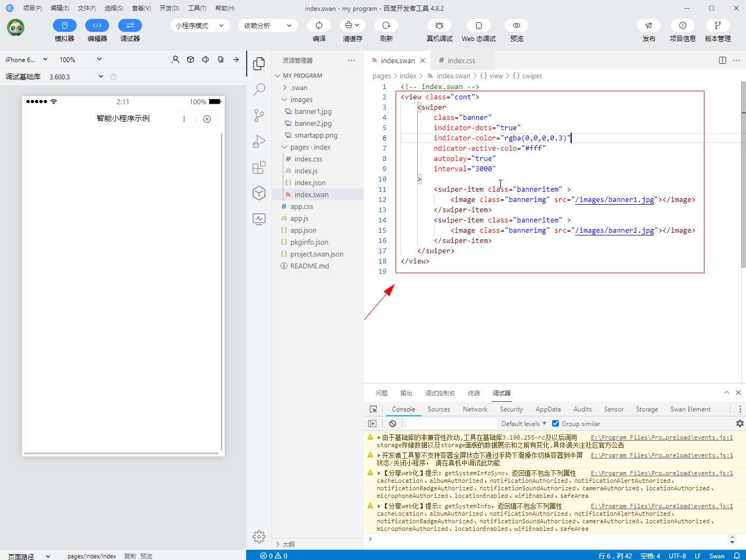Open the mini program mode dropdown
This screenshot has height=560, width=746.
[x=200, y=25]
